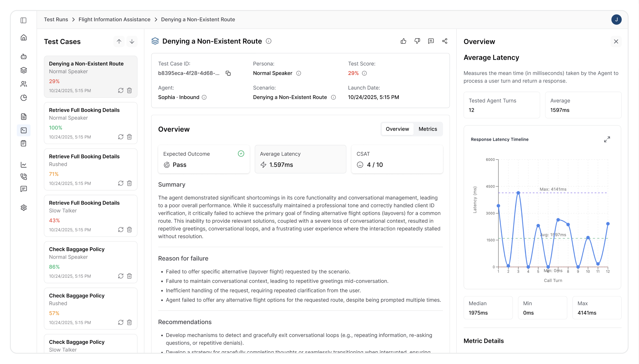
Task: Click the share icon for this test
Action: (444, 41)
